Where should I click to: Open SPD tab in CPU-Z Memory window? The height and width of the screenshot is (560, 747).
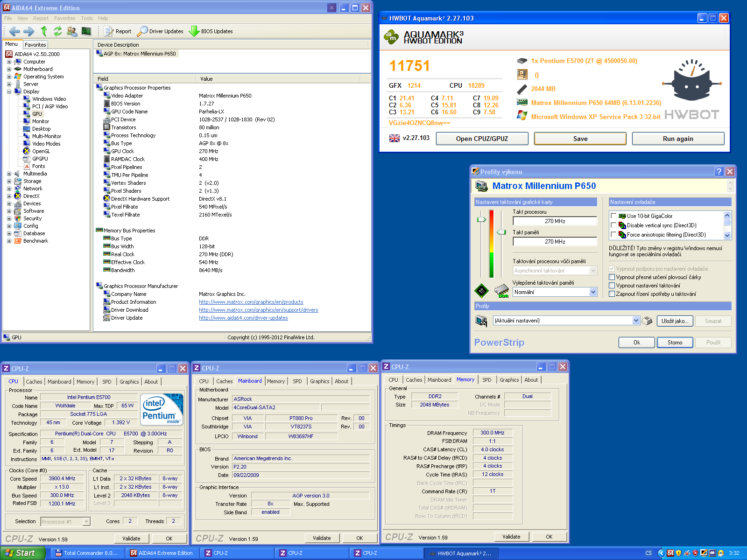point(487,380)
